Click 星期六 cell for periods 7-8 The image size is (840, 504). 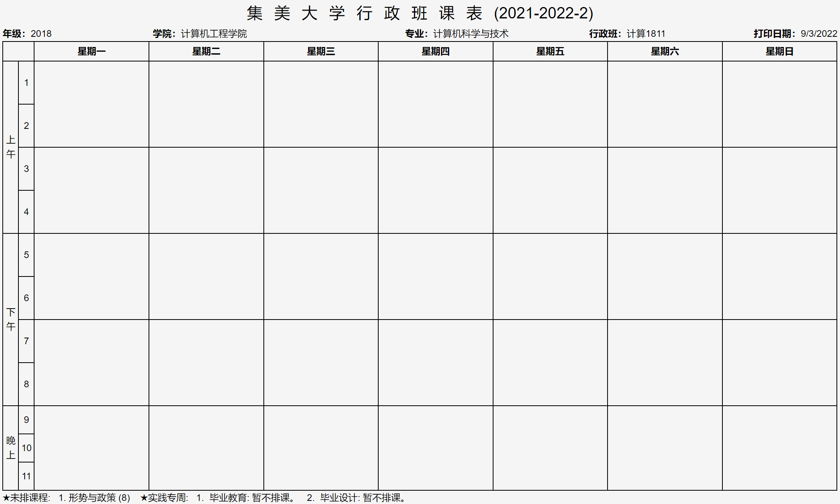coord(665,363)
